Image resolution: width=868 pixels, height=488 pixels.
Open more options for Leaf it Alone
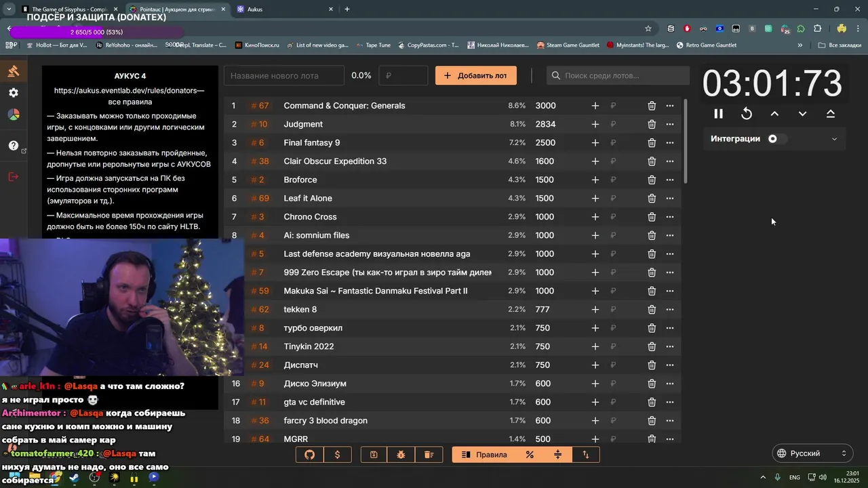670,199
